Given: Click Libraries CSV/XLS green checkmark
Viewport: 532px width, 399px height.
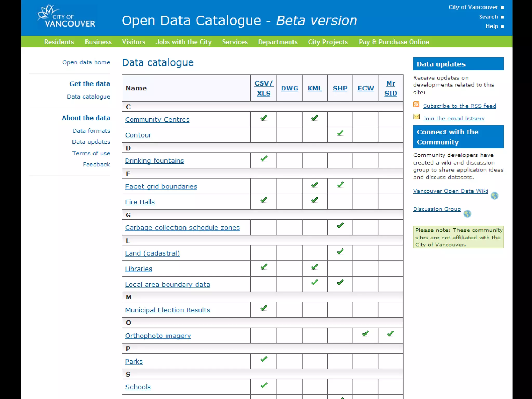Looking at the screenshot, I should click(x=264, y=267).
